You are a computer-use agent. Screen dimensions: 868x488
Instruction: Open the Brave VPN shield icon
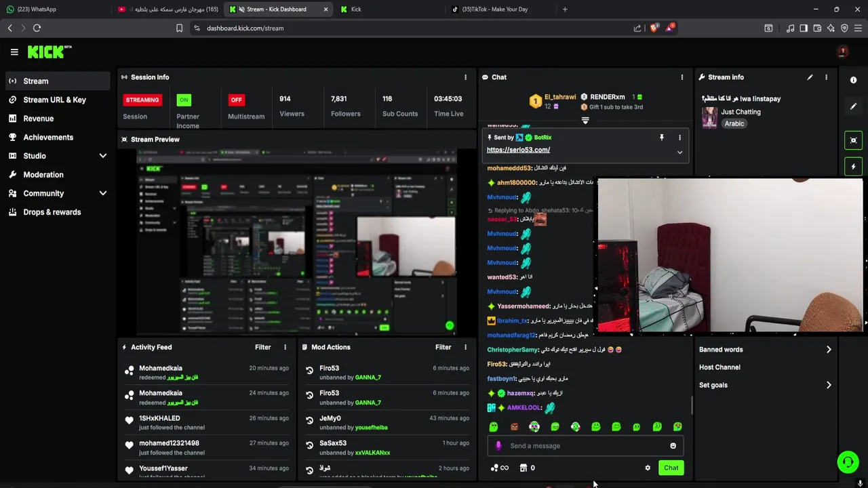pos(844,28)
